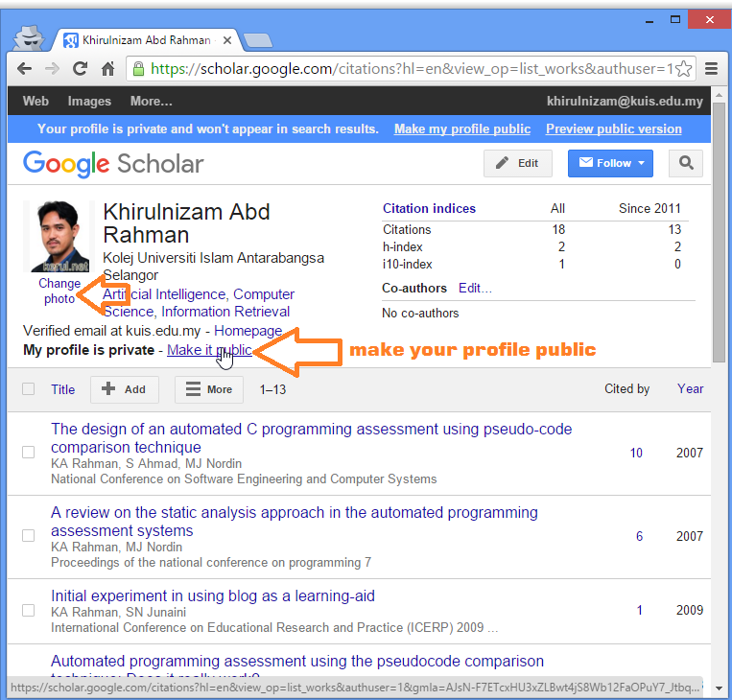Image resolution: width=732 pixels, height=700 pixels.
Task: Click the 1–13 article range text
Action: tap(272, 389)
